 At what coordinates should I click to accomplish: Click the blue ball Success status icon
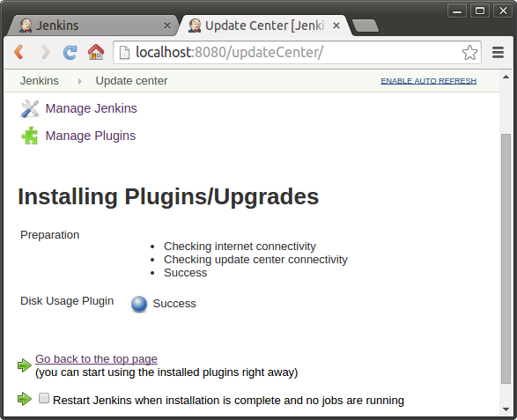click(x=139, y=304)
